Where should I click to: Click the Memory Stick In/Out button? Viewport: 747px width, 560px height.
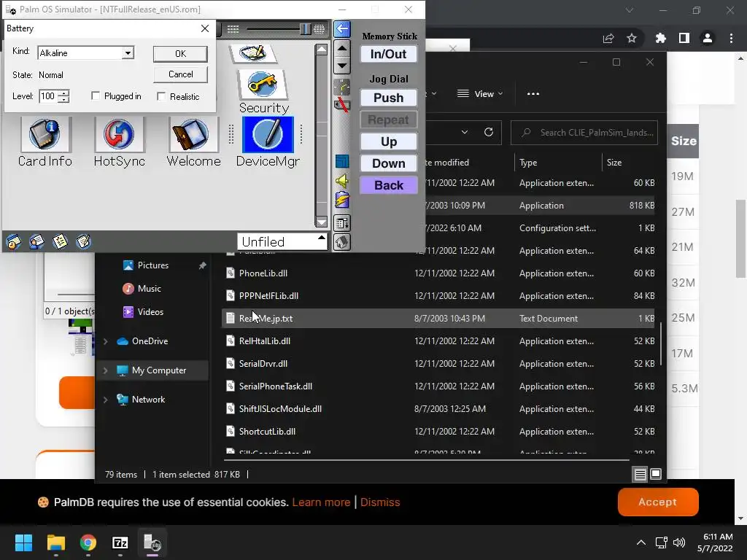coord(388,54)
